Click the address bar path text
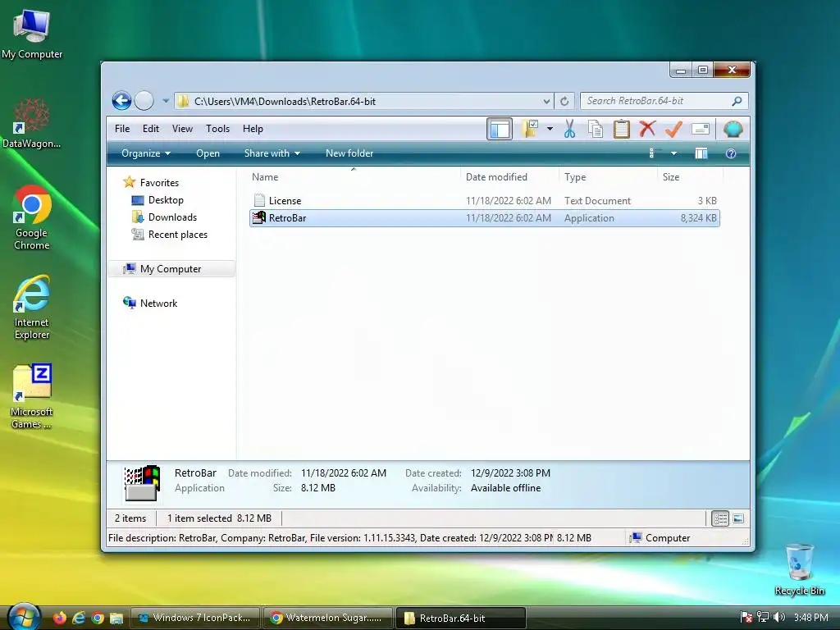The image size is (840, 630). click(285, 101)
